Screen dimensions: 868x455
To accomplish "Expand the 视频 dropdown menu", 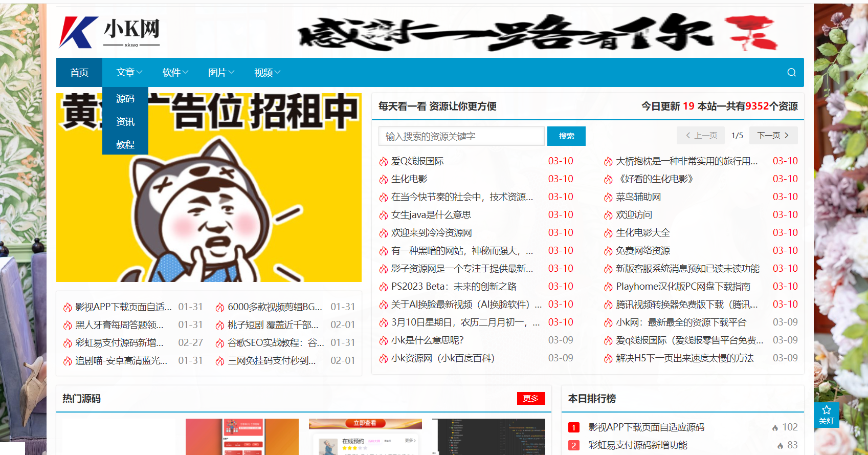I will click(267, 73).
